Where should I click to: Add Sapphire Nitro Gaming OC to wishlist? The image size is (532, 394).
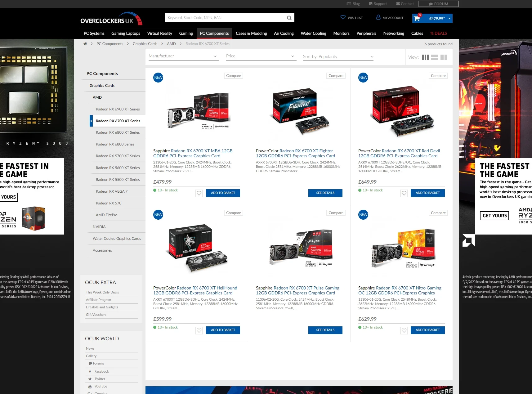pos(404,330)
